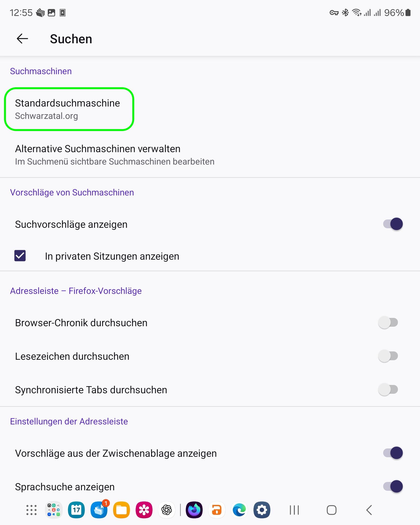Open Android Settings gear app
420x525 pixels.
point(262,510)
